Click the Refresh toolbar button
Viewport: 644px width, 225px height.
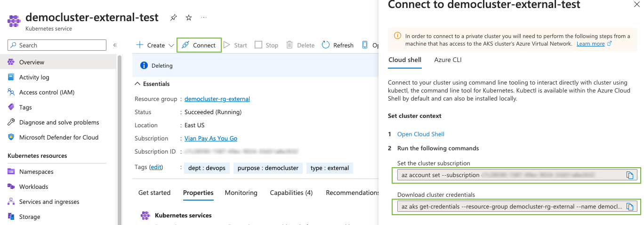[x=338, y=45]
